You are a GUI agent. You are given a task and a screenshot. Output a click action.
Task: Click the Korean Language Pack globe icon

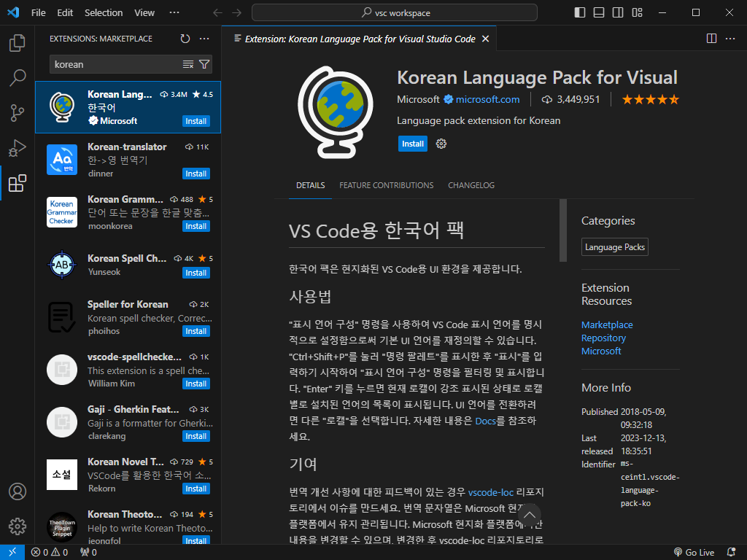tap(336, 112)
